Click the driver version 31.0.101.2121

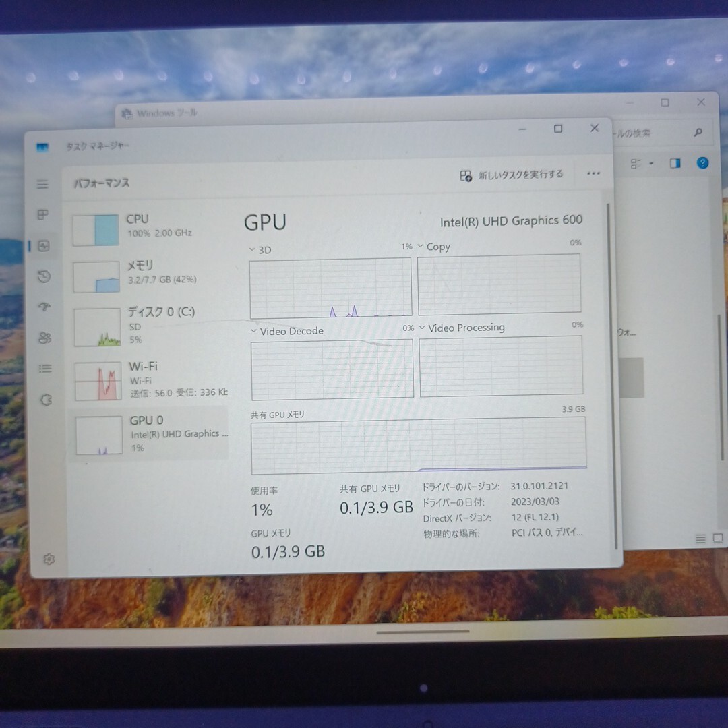(539, 485)
